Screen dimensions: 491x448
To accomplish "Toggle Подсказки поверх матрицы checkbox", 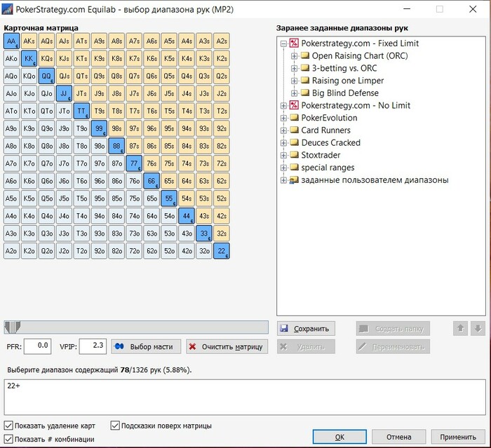I will [115, 426].
